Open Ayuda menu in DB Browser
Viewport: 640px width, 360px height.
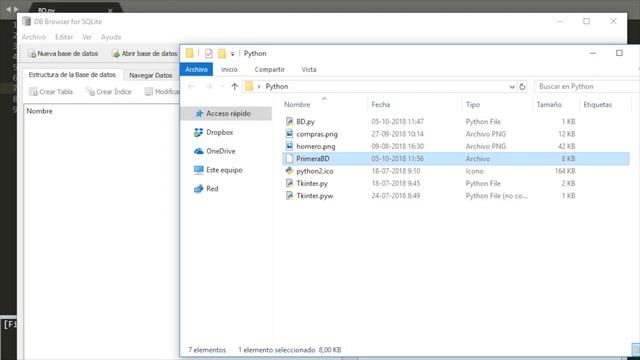point(111,37)
